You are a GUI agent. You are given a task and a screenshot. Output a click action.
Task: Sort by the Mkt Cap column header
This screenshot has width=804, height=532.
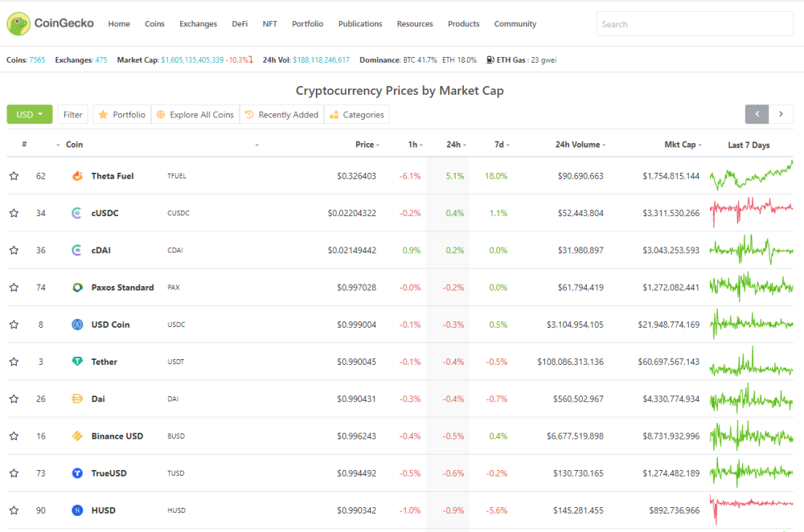(x=683, y=145)
